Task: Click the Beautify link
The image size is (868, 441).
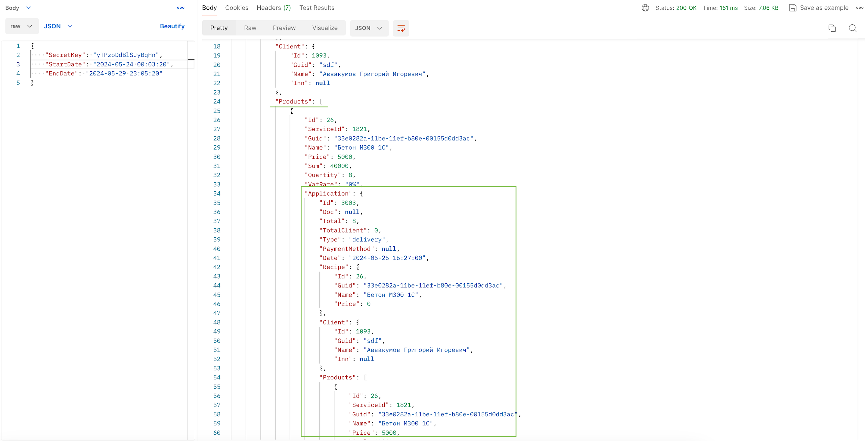Action: tap(172, 26)
